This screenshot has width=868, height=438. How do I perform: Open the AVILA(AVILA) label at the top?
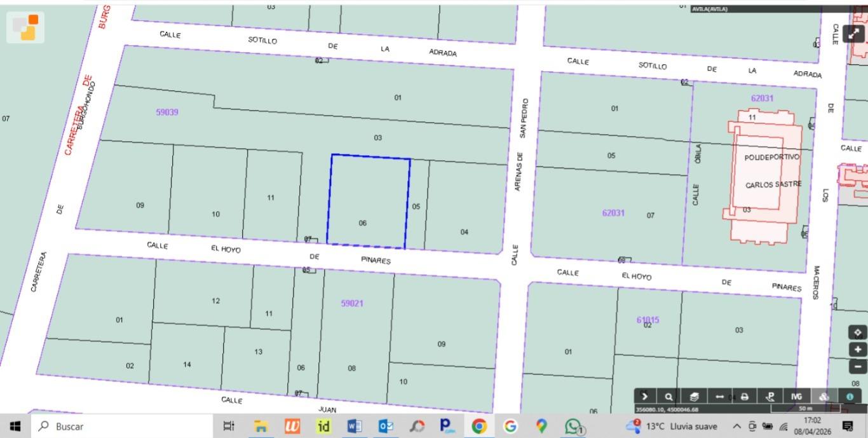710,9
